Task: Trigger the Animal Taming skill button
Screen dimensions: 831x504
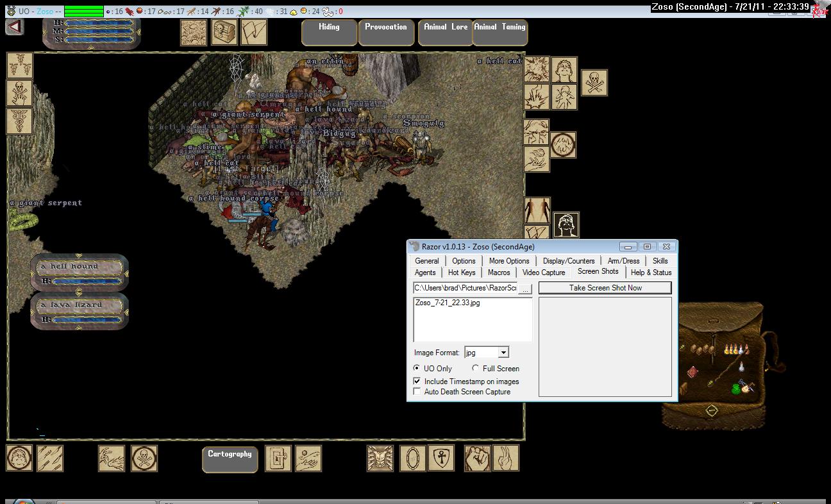Action: coord(500,32)
